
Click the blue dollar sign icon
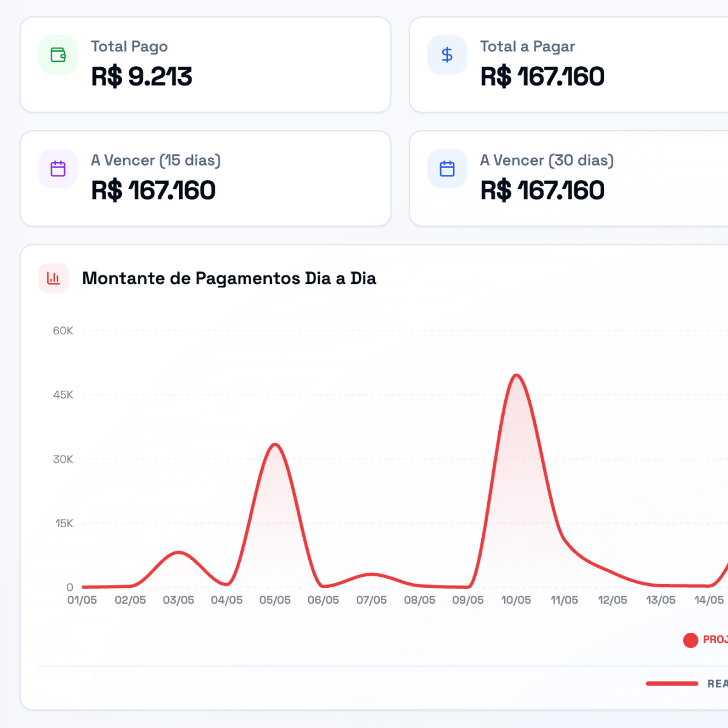pyautogui.click(x=447, y=55)
